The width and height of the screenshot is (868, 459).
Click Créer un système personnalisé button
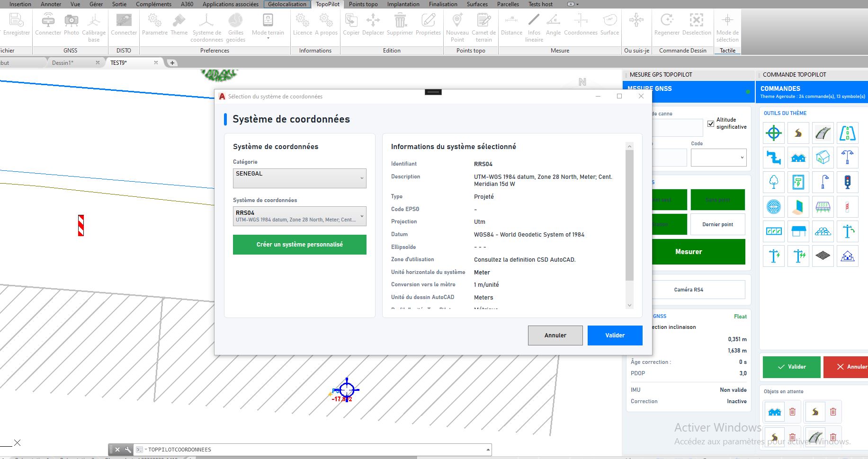(x=299, y=245)
